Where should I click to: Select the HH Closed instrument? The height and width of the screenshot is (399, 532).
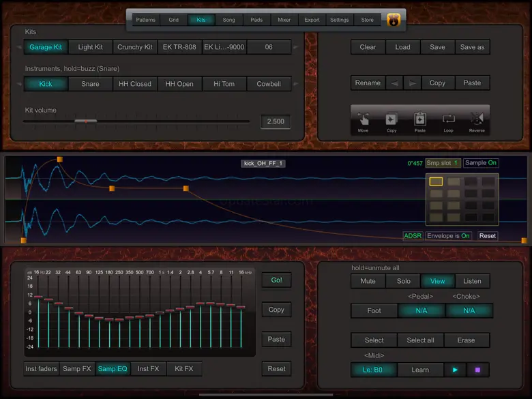point(134,84)
